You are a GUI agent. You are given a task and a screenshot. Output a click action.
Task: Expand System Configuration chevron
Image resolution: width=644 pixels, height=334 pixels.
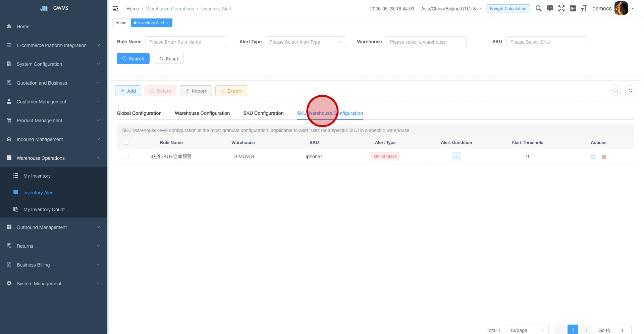click(x=98, y=64)
